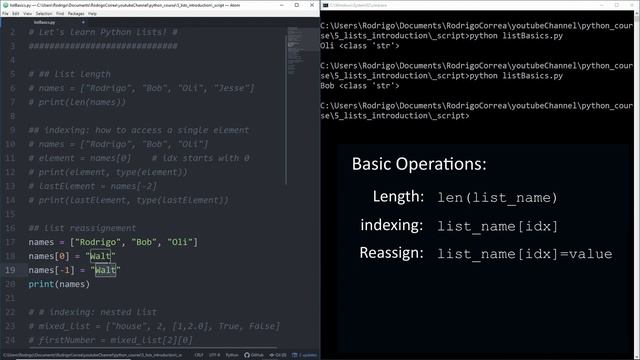Select the listBasics.py editor tab
Viewport: 640px width, 360px height.
pyautogui.click(x=44, y=22)
